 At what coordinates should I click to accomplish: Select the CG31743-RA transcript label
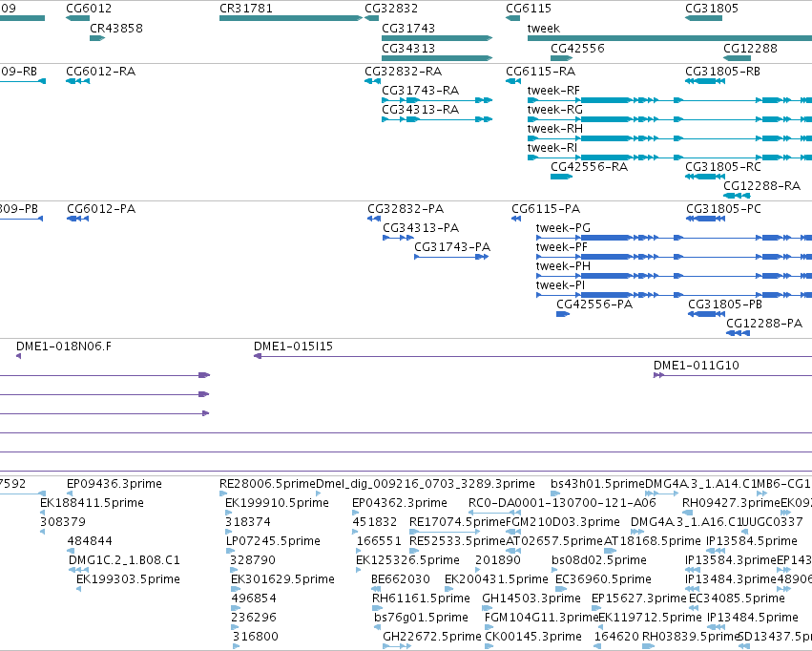tap(421, 90)
